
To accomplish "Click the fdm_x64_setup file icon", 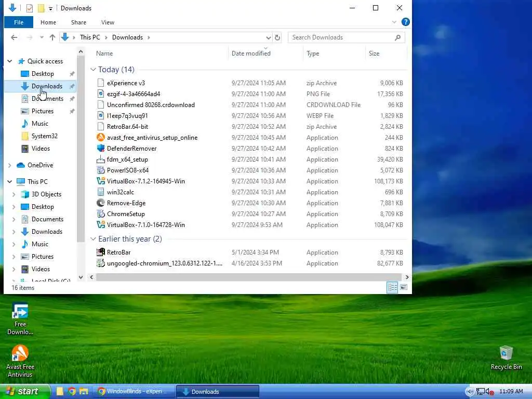I will point(100,159).
